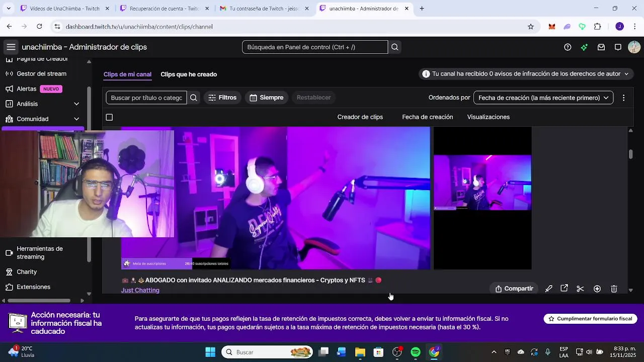Image resolution: width=644 pixels, height=362 pixels.
Task: Click into the Búsqueda en Panel de control field
Action: [x=315, y=47]
